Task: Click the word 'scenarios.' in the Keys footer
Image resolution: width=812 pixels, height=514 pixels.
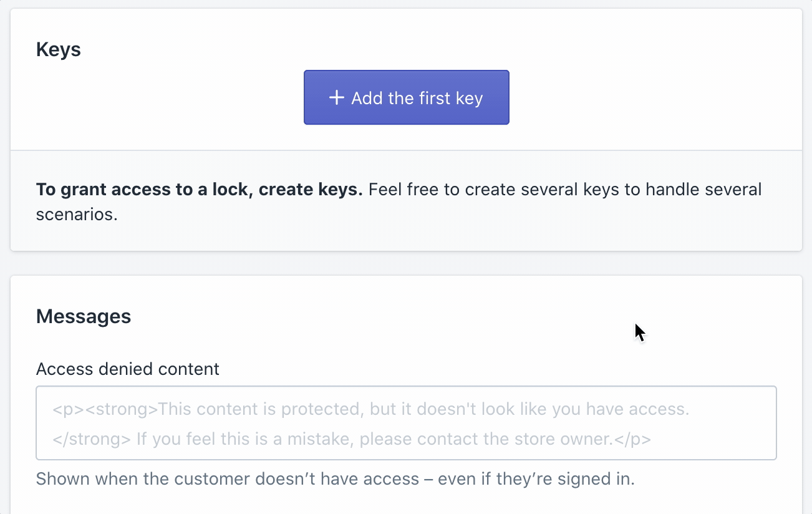Action: pyautogui.click(x=77, y=215)
